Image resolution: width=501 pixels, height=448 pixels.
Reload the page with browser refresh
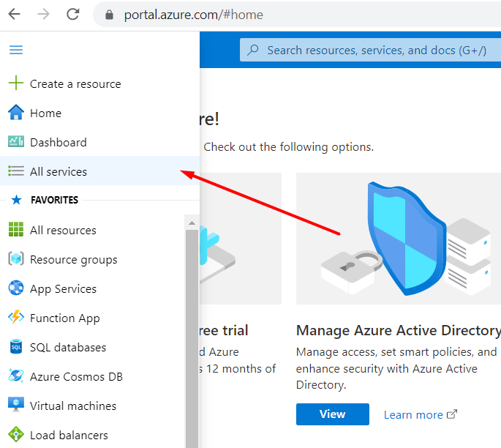click(73, 15)
